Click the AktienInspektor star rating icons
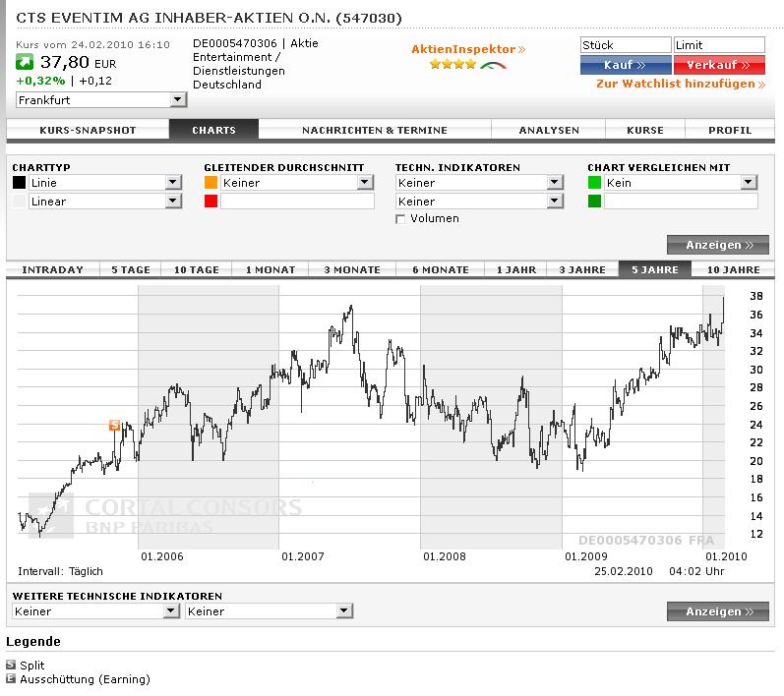 452,64
